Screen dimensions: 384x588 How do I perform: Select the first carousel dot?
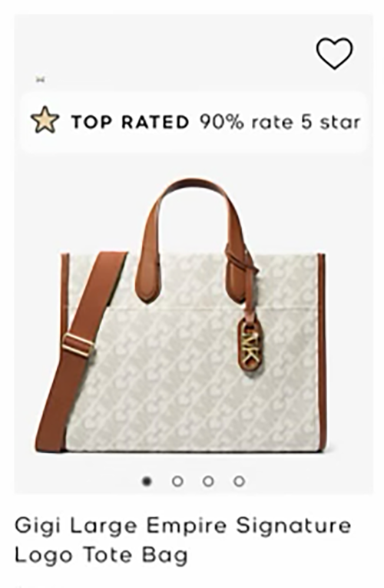[x=147, y=481]
